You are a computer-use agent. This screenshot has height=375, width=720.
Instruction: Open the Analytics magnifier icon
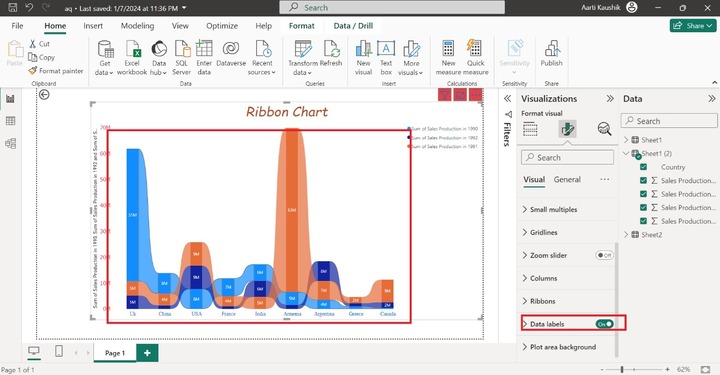pyautogui.click(x=604, y=129)
